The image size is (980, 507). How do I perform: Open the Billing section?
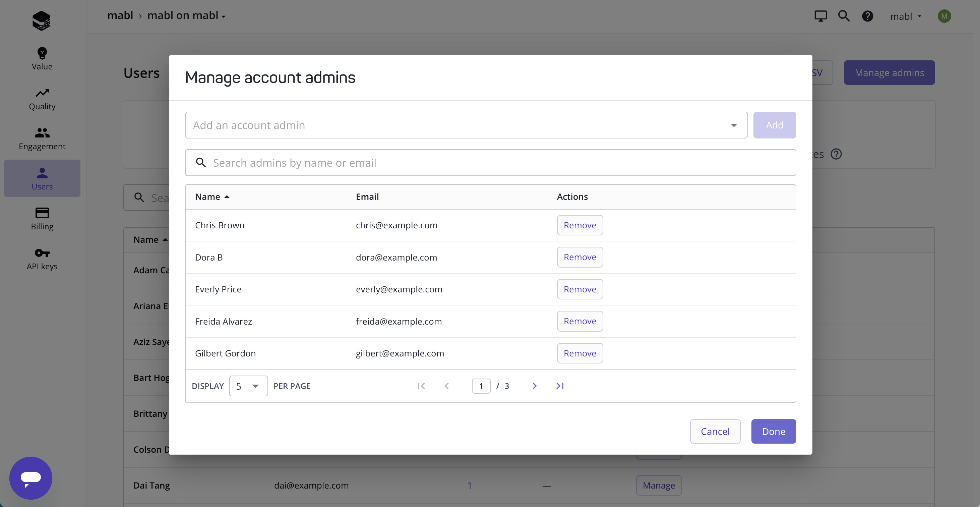pyautogui.click(x=42, y=219)
